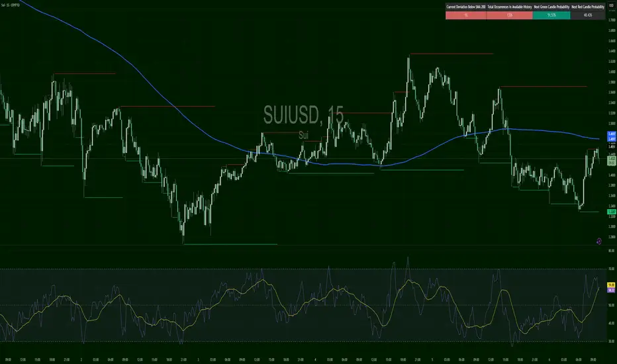Image resolution: width=617 pixels, height=364 pixels.
Task: Select the Next Green Candle Probability header
Action: [551, 7]
